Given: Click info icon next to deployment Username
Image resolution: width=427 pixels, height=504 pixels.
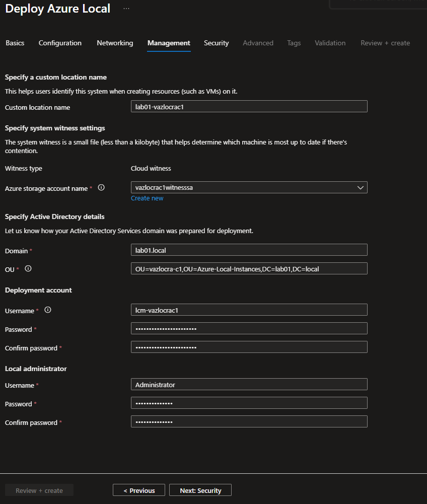Looking at the screenshot, I should click(x=48, y=310).
